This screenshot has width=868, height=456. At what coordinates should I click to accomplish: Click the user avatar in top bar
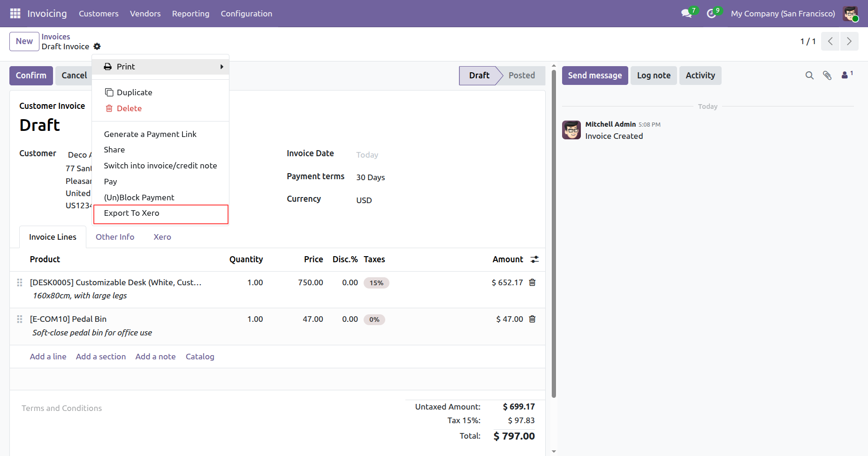point(850,14)
